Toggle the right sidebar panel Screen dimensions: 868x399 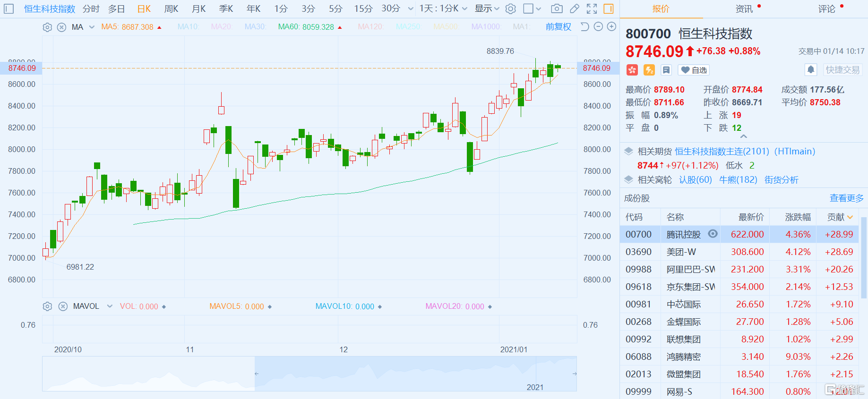click(609, 8)
